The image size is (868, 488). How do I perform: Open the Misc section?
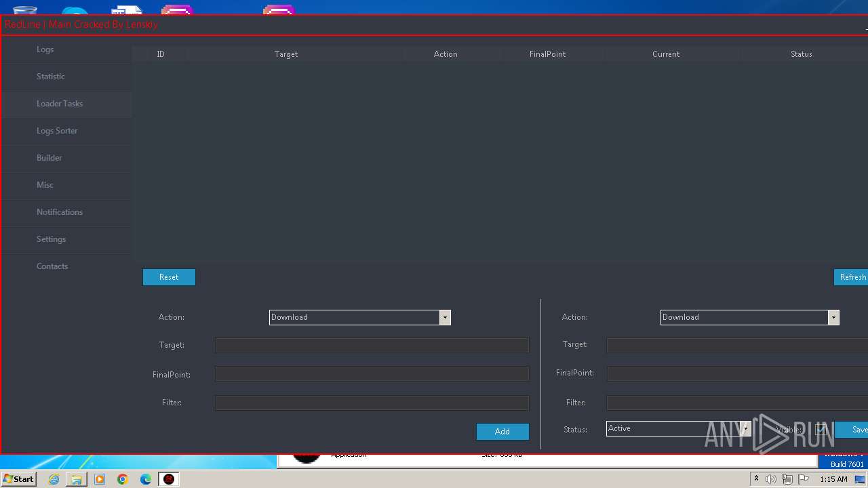pyautogui.click(x=66, y=185)
